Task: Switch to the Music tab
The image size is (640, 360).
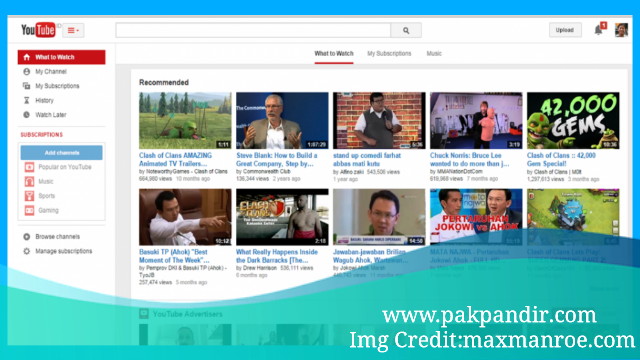Action: click(x=434, y=53)
